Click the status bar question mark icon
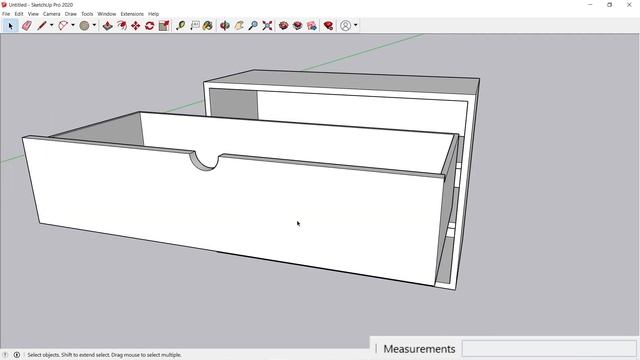The height and width of the screenshot is (360, 640). [5, 355]
